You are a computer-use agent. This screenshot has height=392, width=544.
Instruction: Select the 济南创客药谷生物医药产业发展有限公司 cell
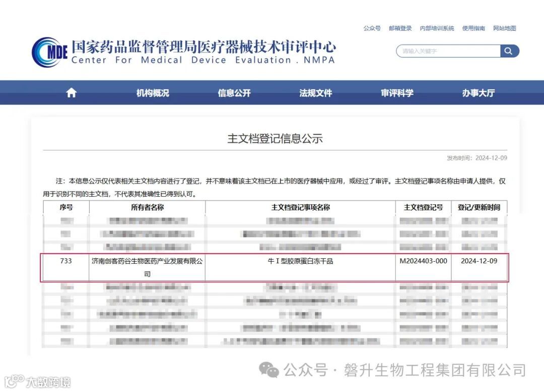[x=147, y=268]
